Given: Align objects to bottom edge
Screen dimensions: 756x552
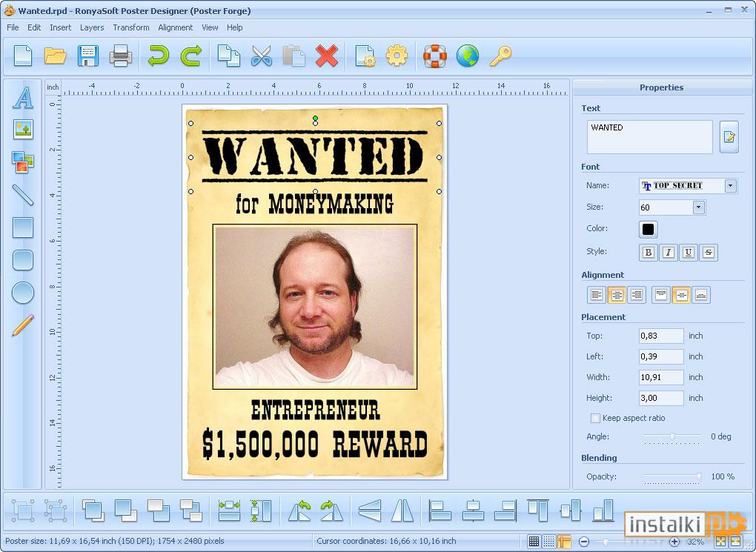Looking at the screenshot, I should 603,510.
